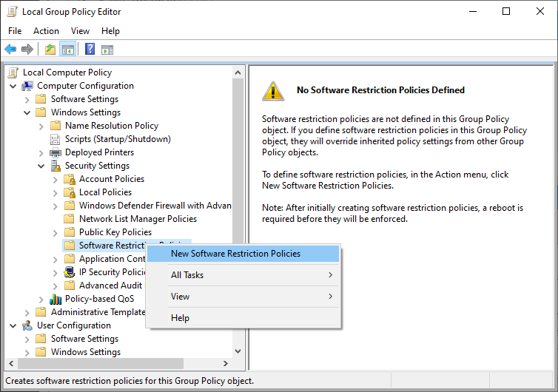
Task: Choose New Software Restriction Policies from context menu
Action: 235,254
